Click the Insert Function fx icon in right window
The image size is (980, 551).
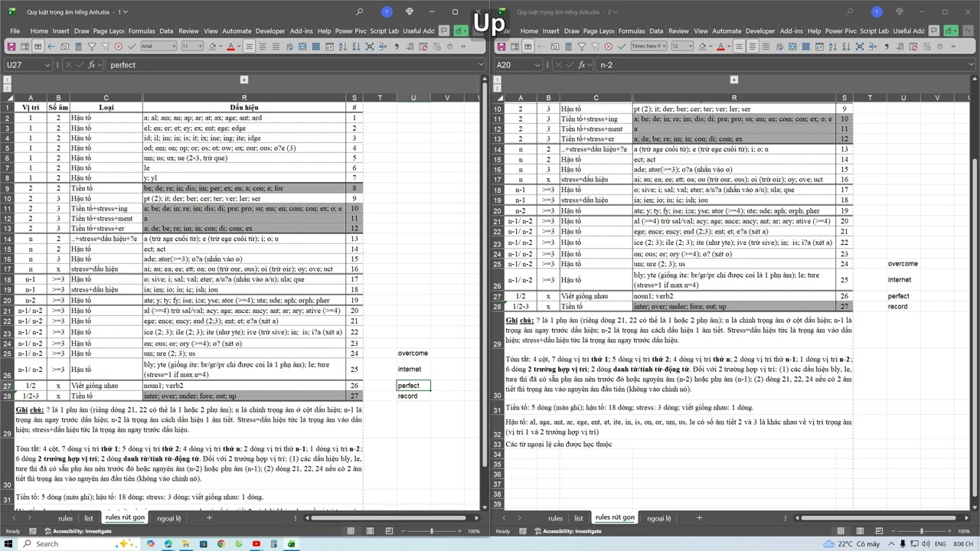582,65
